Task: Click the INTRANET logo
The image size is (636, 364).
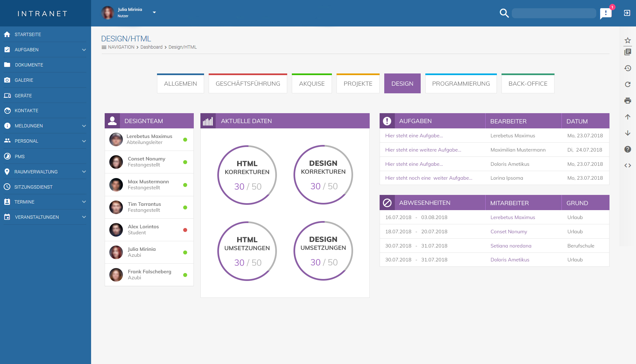Action: click(x=43, y=14)
